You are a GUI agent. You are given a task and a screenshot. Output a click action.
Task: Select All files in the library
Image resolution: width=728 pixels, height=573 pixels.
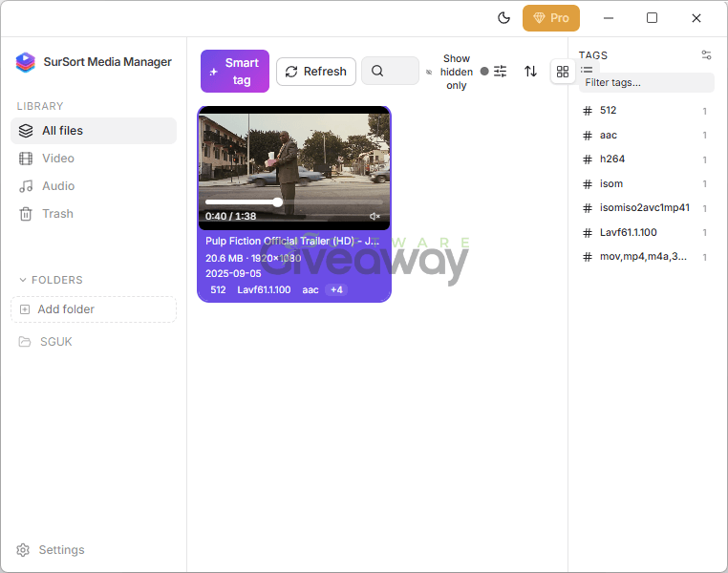point(94,131)
